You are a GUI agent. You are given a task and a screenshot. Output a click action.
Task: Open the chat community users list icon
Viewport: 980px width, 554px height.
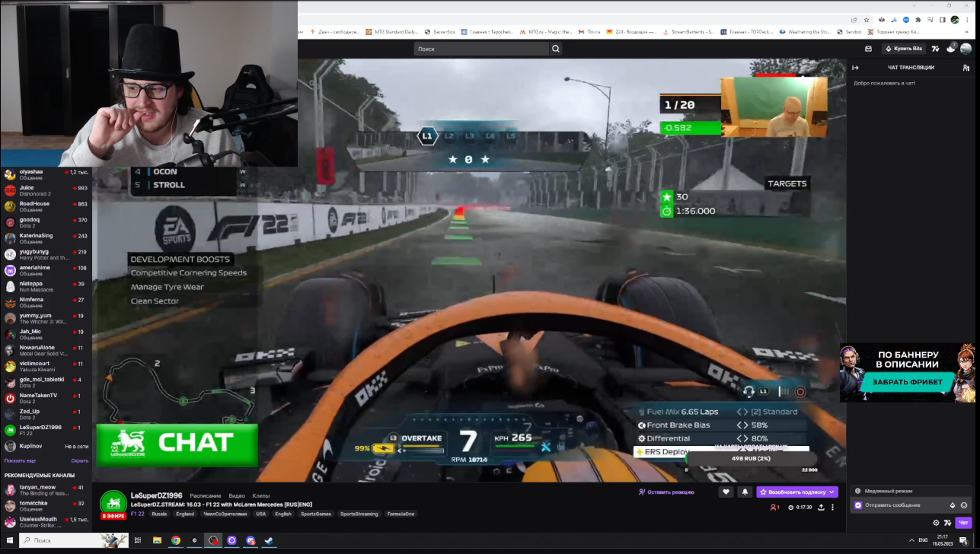966,68
